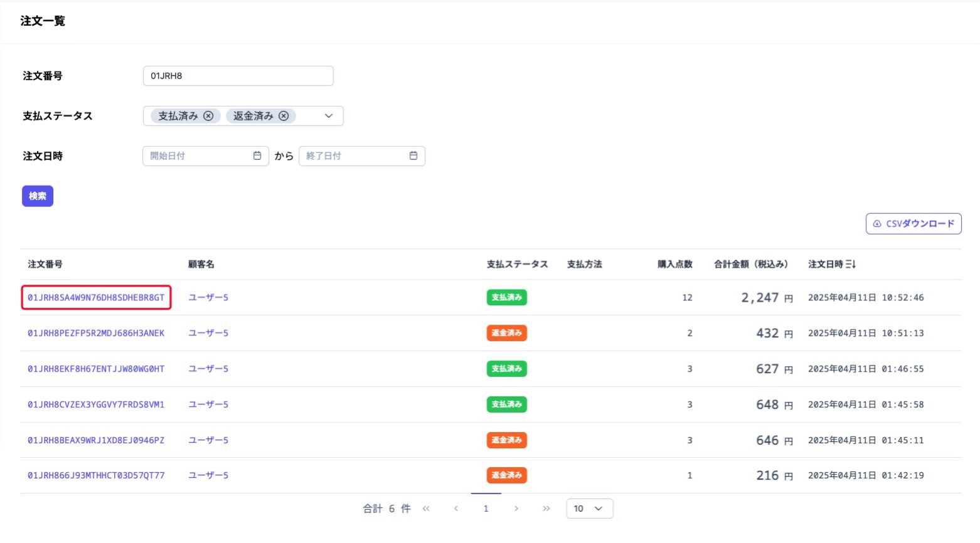Toggle sorting on the 注文日時 column
The height and width of the screenshot is (543, 980).
coord(831,264)
